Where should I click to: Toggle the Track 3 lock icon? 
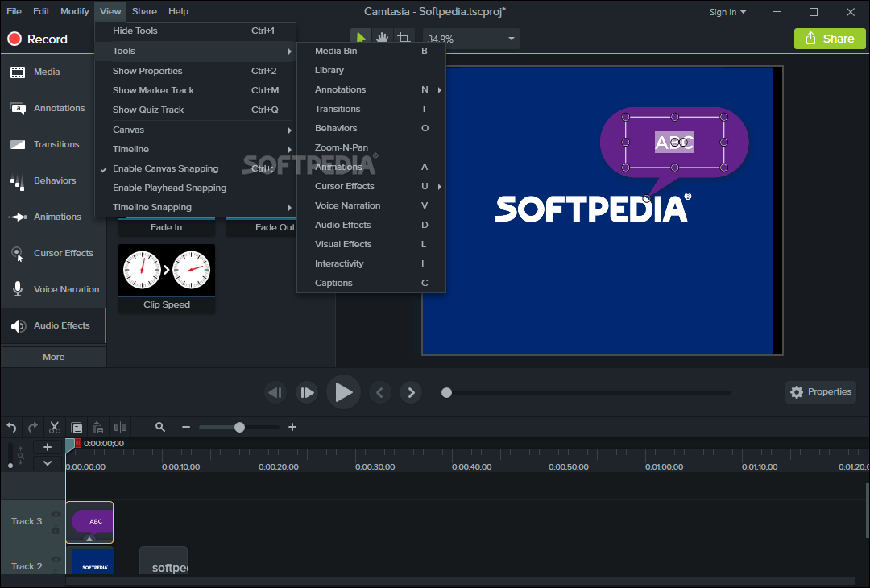[56, 529]
